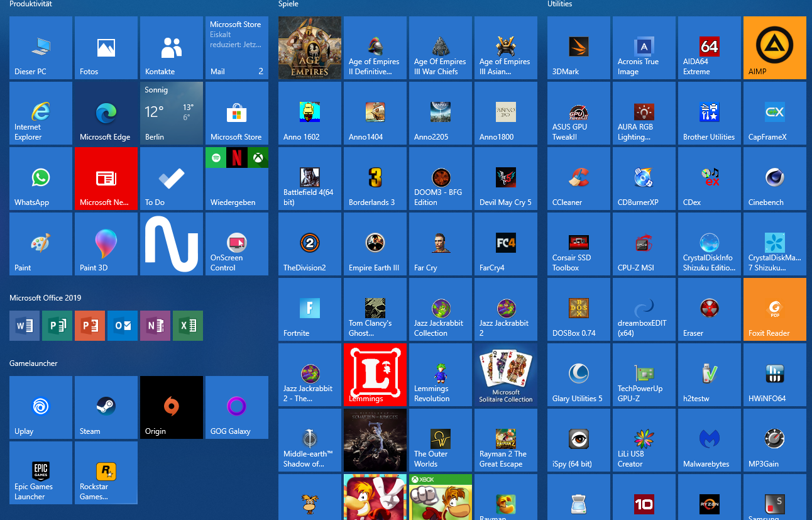Launch Word from the Office 2019 group
Image resolution: width=812 pixels, height=520 pixels.
(x=25, y=326)
